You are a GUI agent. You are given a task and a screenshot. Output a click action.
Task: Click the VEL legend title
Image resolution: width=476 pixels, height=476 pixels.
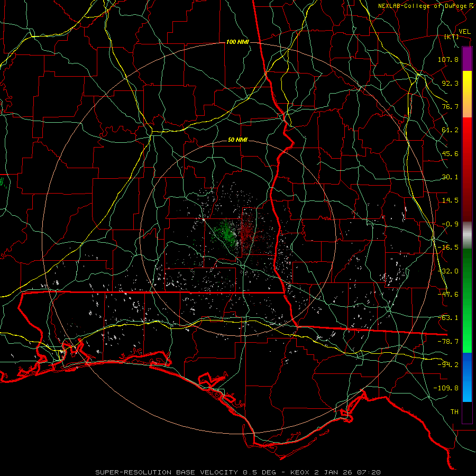coord(464,32)
